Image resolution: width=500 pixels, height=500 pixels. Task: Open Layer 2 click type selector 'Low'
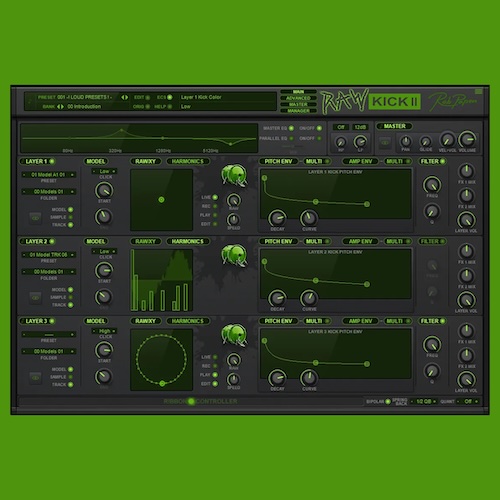pos(104,251)
